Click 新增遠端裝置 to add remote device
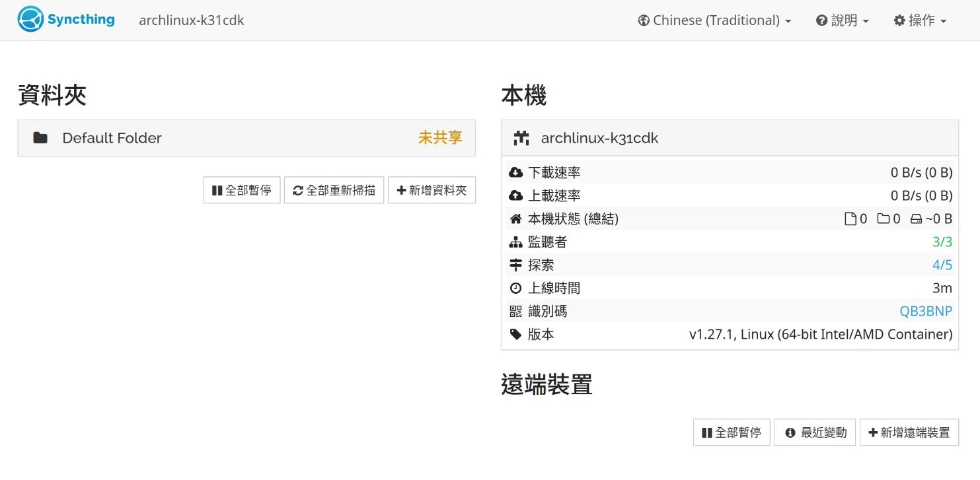 point(909,432)
